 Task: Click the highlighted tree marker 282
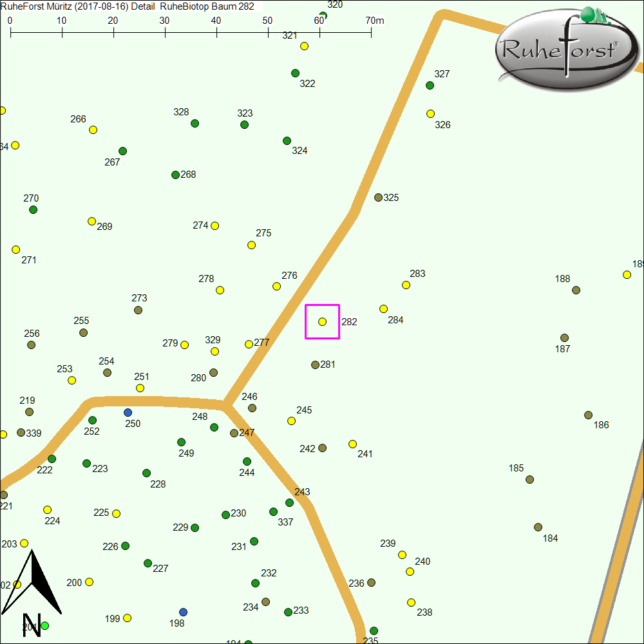click(322, 321)
